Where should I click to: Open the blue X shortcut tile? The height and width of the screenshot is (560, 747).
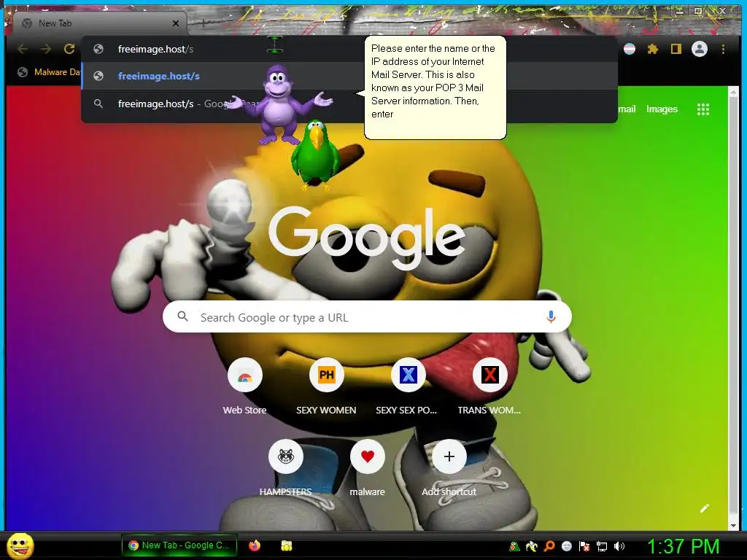(x=409, y=376)
